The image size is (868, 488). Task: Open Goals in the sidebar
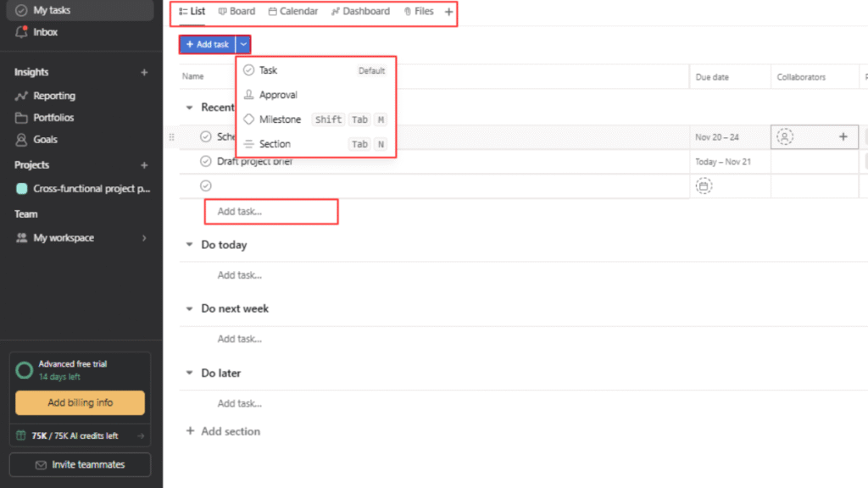44,139
